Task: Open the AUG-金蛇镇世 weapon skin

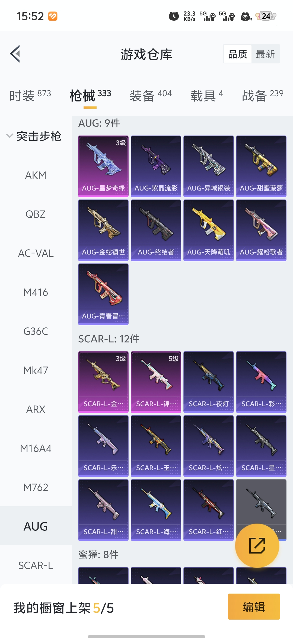Action: 103,230
